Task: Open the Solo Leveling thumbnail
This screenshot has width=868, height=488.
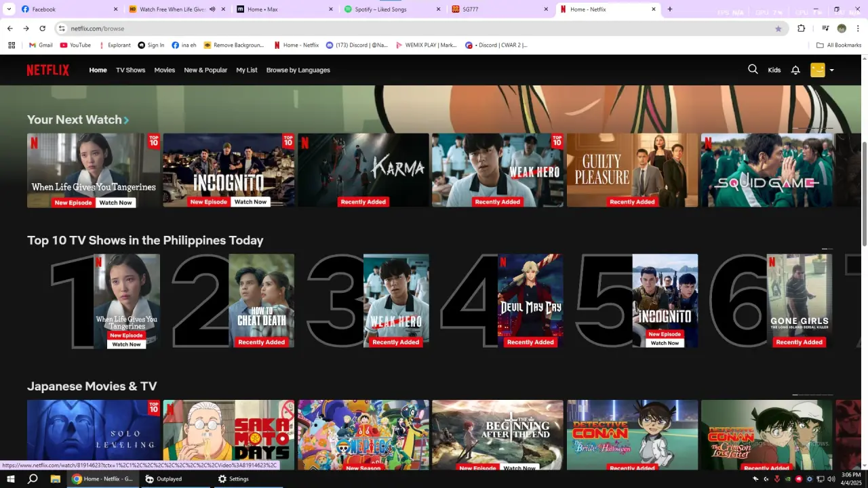Action: tap(94, 434)
